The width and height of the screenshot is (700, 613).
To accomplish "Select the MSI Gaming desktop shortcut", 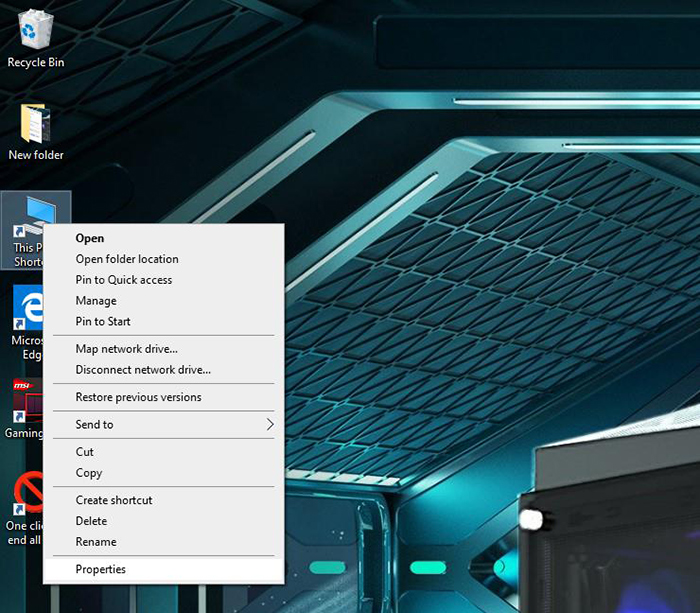I will pyautogui.click(x=26, y=403).
